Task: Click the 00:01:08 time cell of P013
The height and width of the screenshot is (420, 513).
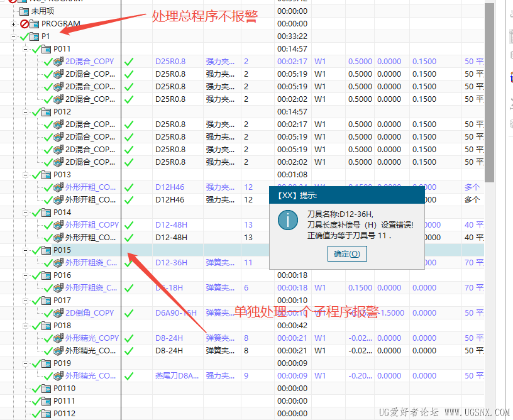Action: click(x=292, y=175)
